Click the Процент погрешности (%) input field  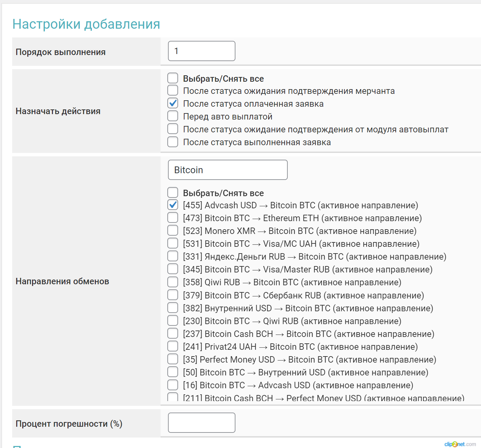click(x=201, y=423)
